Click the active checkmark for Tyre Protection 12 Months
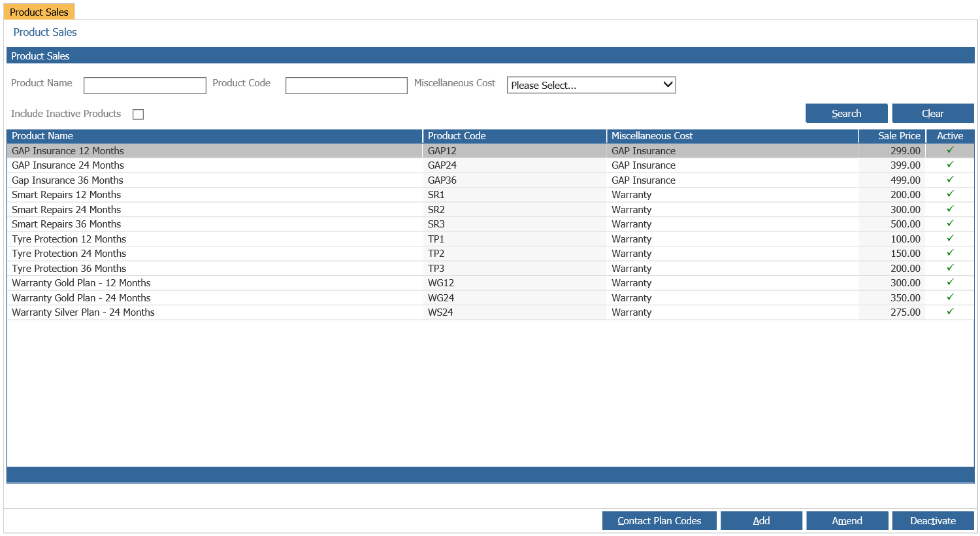The height and width of the screenshot is (536, 980). (950, 239)
